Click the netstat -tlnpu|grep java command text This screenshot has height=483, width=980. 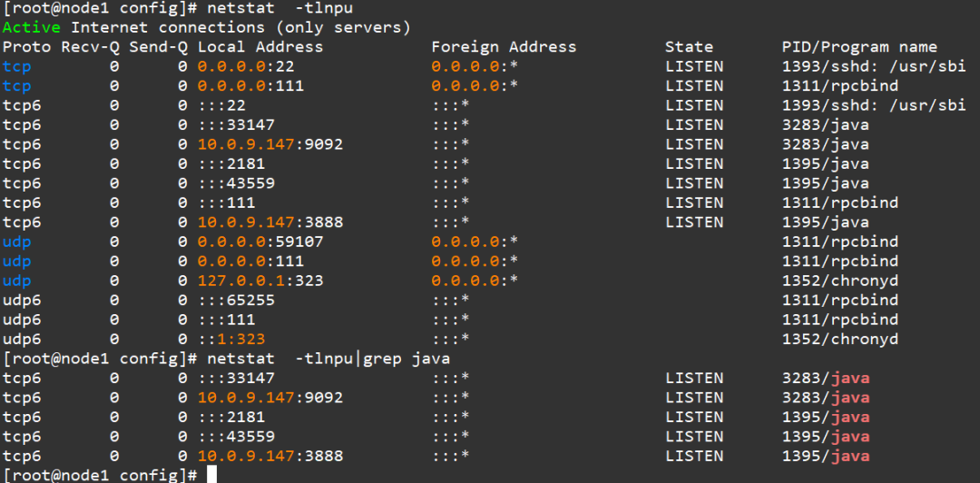(x=328, y=359)
